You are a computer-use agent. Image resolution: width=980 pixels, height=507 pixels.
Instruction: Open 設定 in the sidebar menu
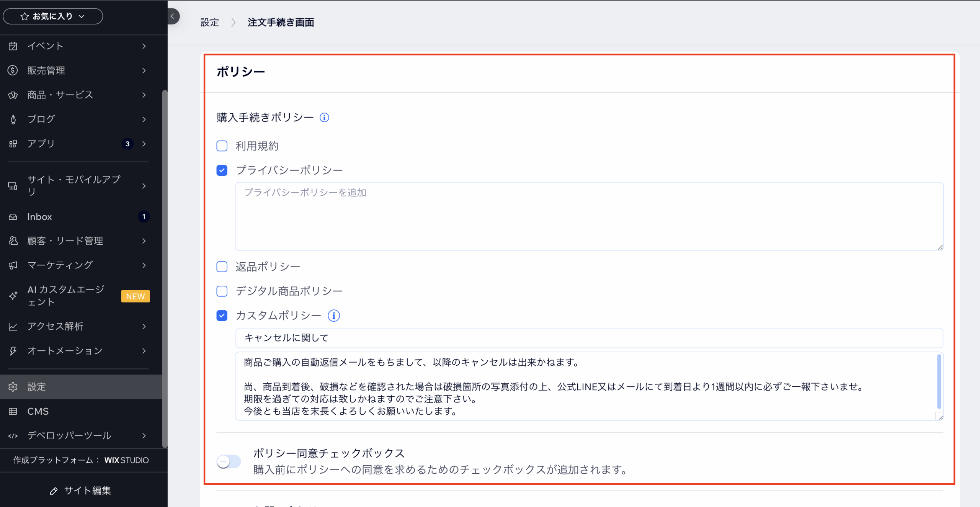[x=37, y=387]
